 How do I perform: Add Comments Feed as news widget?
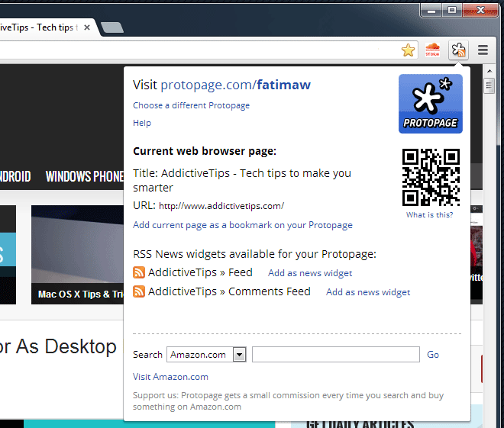368,292
